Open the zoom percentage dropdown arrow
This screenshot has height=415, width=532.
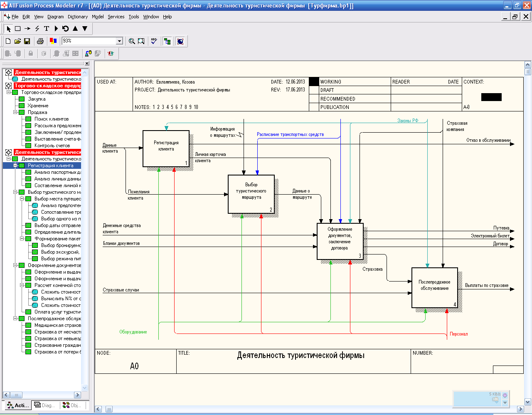[x=120, y=41]
